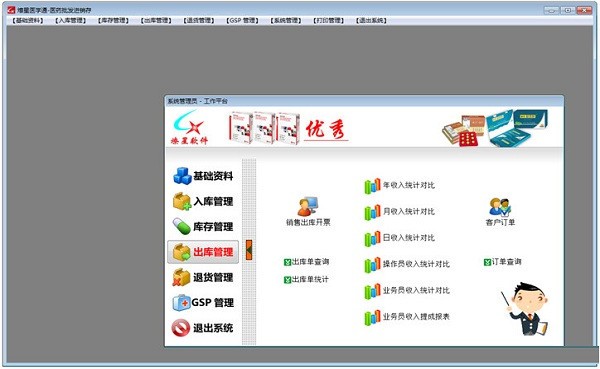
Task: Open 年收入统计对比 chart report
Action: click(399, 186)
